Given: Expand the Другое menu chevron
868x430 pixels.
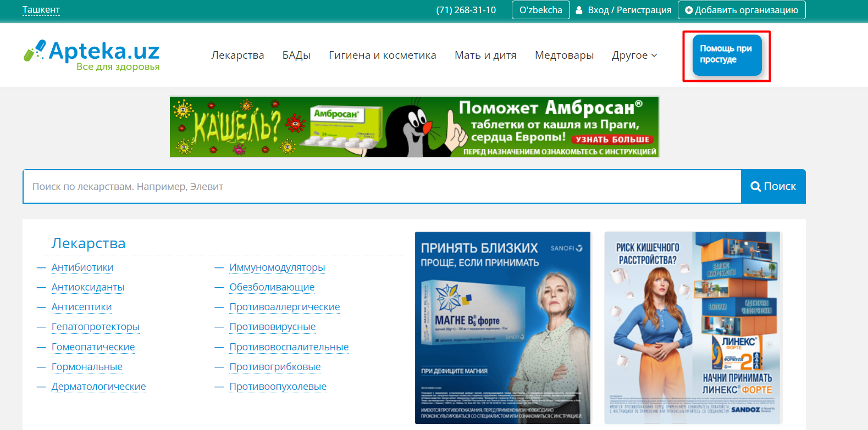Looking at the screenshot, I should point(654,55).
